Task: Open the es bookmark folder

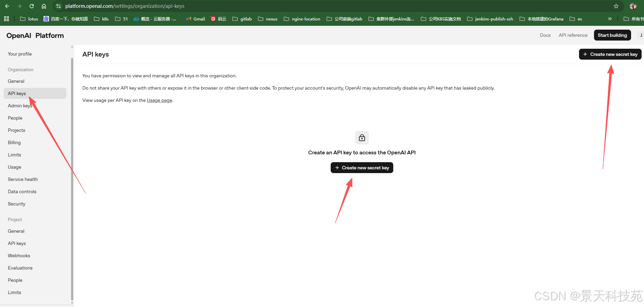Action: coord(576,19)
